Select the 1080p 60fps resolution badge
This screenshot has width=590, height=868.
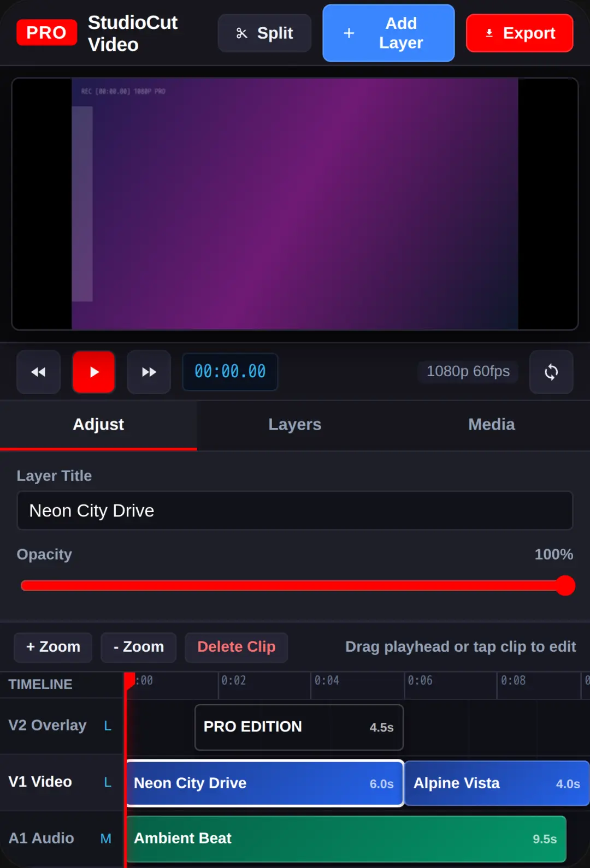tap(468, 372)
